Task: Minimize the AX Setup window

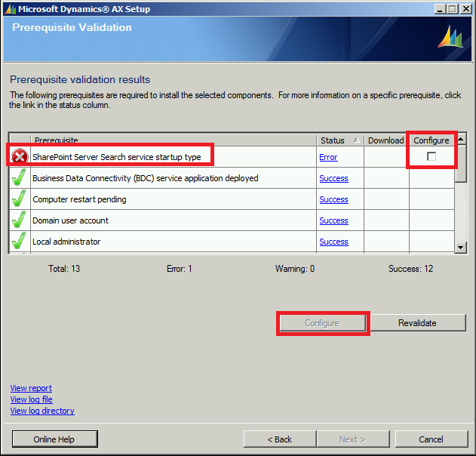Action: [440, 9]
